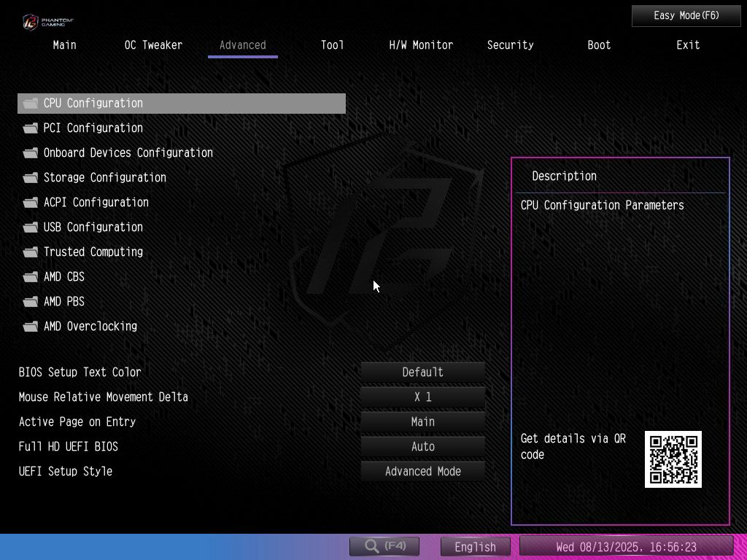The width and height of the screenshot is (747, 560).
Task: Switch to the OC Tweaker tab
Action: (x=153, y=45)
